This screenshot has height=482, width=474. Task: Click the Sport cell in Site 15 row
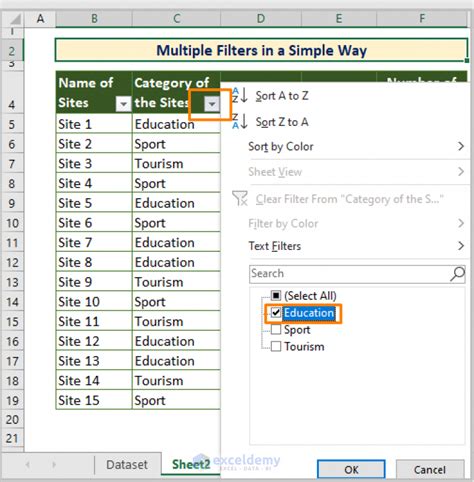176,400
